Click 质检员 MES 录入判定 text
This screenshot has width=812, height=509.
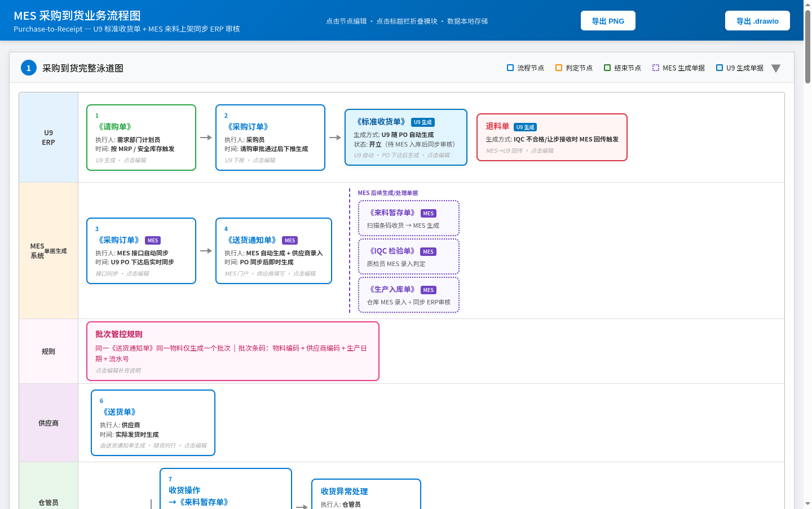pos(396,264)
